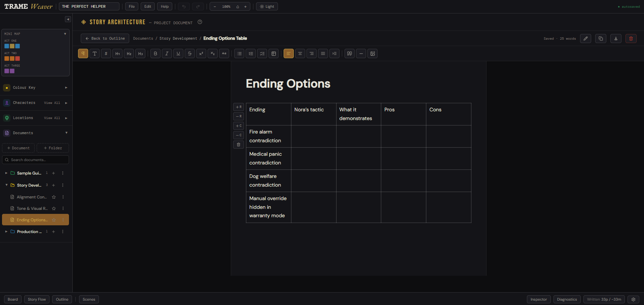644x305 pixels.
Task: Toggle small caps Aa formatting
Action: tap(224, 53)
